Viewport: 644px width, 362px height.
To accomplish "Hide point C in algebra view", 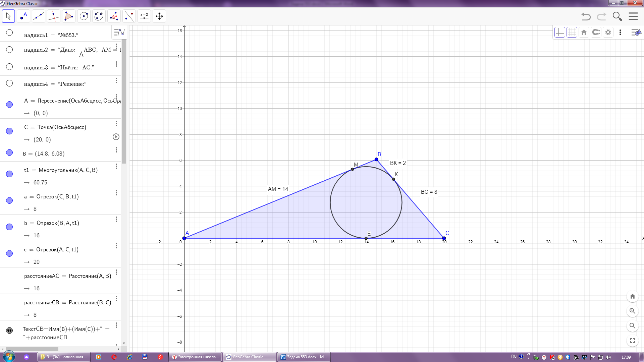I will pos(9,131).
